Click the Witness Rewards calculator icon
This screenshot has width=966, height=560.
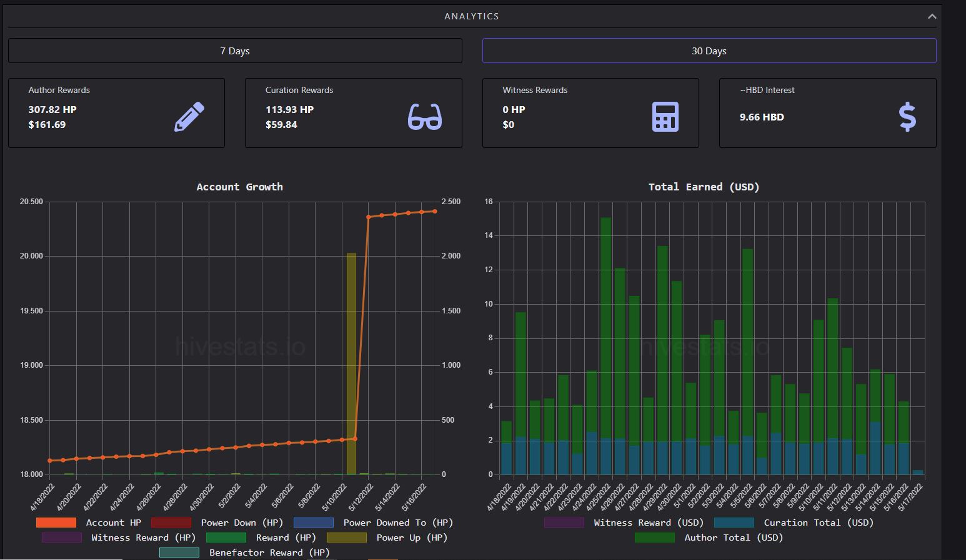point(665,117)
